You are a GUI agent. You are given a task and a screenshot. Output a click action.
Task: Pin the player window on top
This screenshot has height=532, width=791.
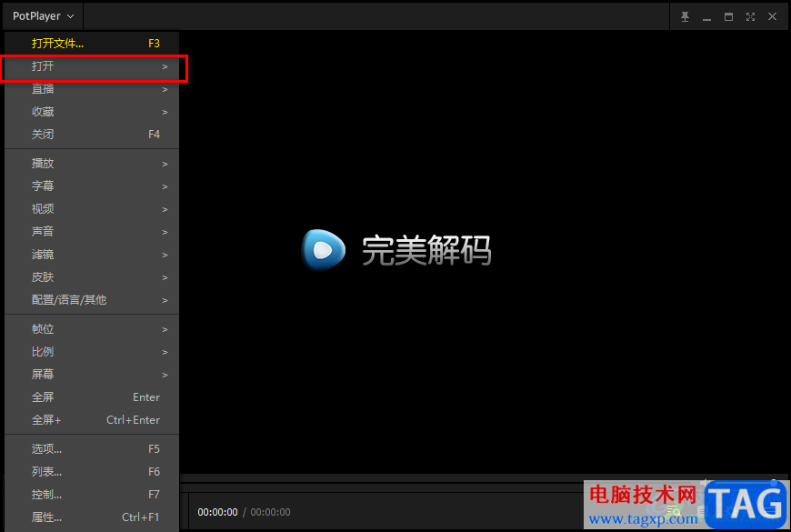point(685,16)
